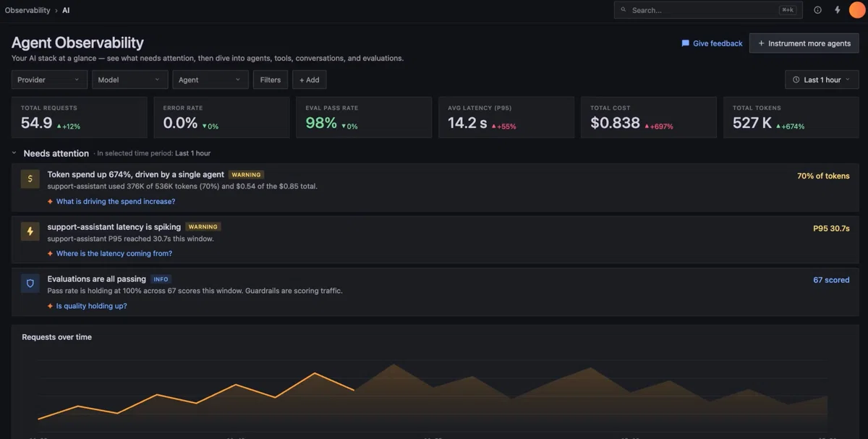
Task: Click the Agent Observability page heading
Action: point(77,43)
